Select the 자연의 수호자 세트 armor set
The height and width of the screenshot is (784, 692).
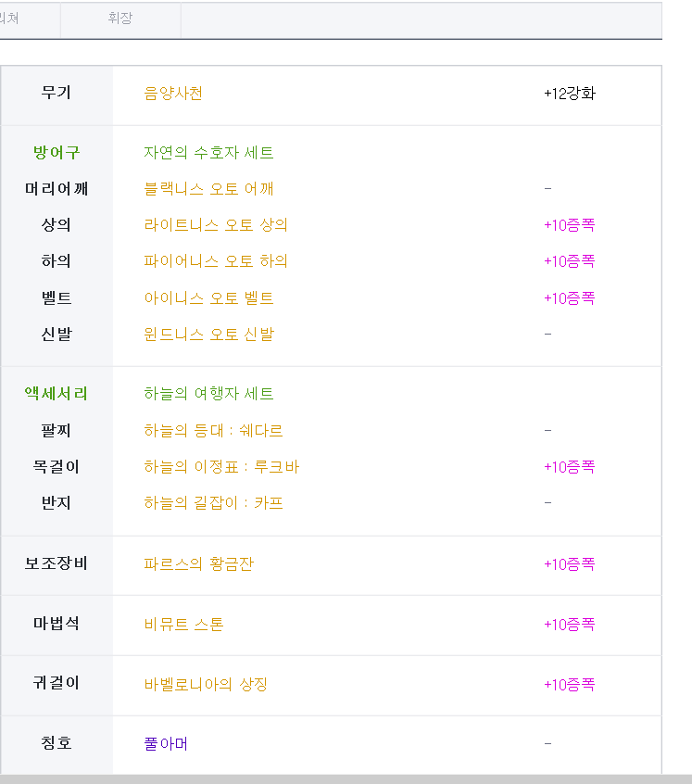(x=208, y=153)
